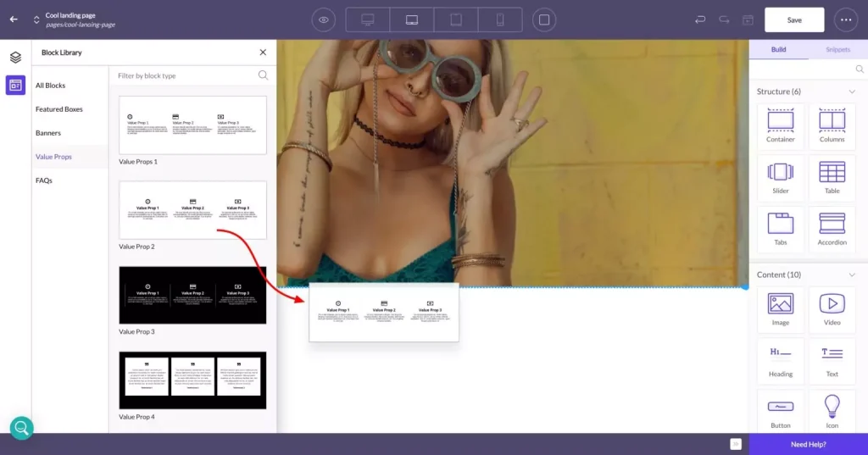The height and width of the screenshot is (455, 868).
Task: Click the small icon beside Need Help
Action: pos(736,444)
